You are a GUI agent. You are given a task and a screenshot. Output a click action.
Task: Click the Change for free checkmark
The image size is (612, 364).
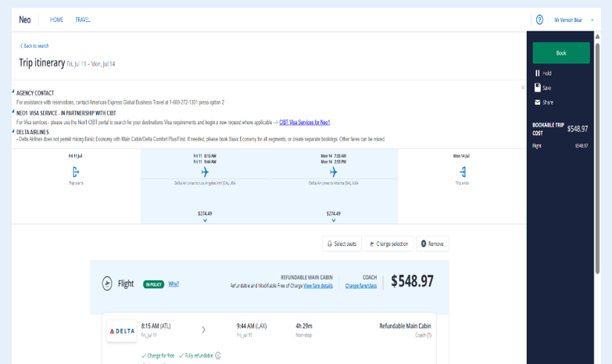click(144, 355)
